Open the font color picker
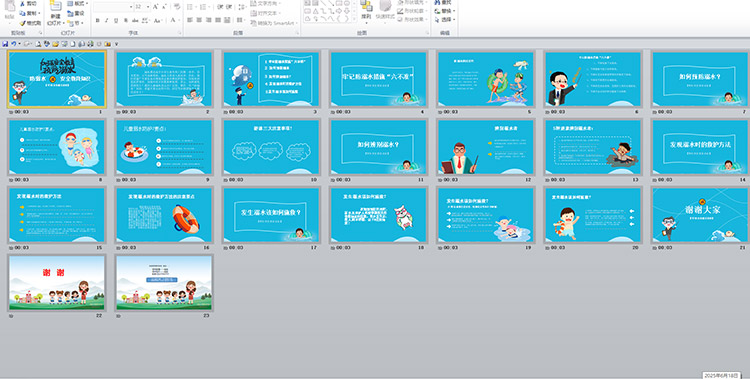Image resolution: width=750 pixels, height=379 pixels. tap(173, 20)
